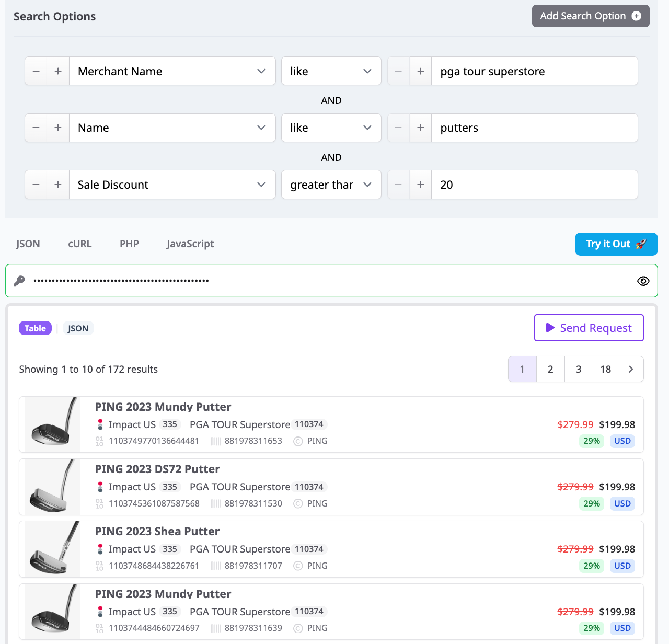The image size is (669, 644).
Task: Click the 335 network ID badge in the DS72 Putter row
Action: coord(170,487)
